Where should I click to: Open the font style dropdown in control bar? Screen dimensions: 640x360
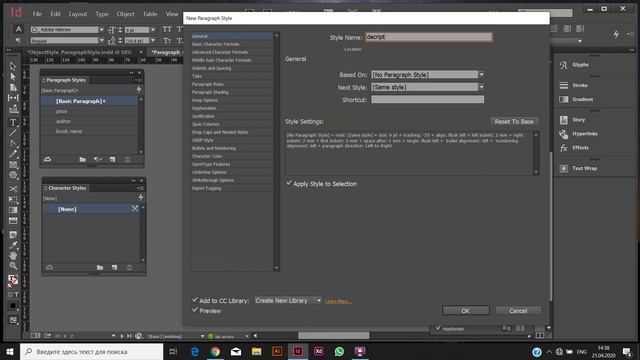tap(101, 40)
